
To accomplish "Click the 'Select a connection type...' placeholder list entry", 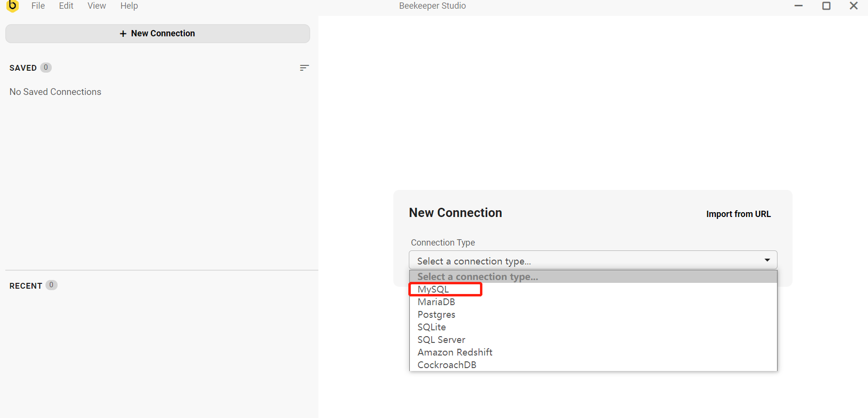I will point(593,277).
